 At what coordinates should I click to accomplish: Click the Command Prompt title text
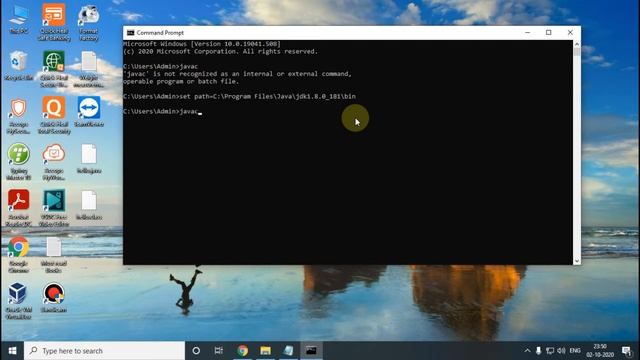coord(160,33)
